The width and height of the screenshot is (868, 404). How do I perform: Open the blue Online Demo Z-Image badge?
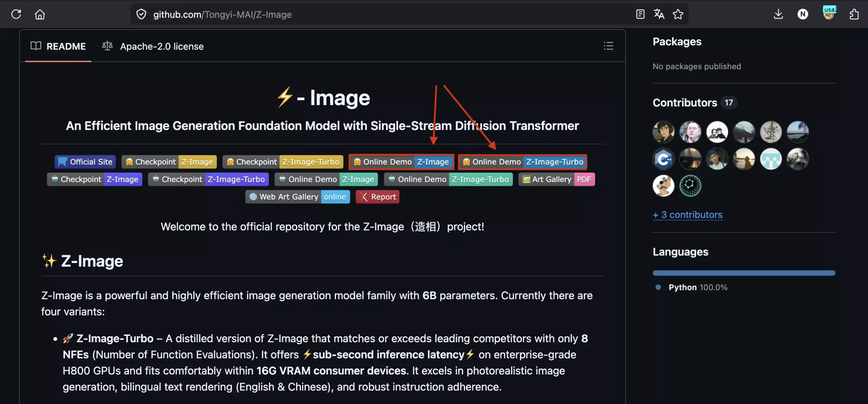click(x=401, y=162)
